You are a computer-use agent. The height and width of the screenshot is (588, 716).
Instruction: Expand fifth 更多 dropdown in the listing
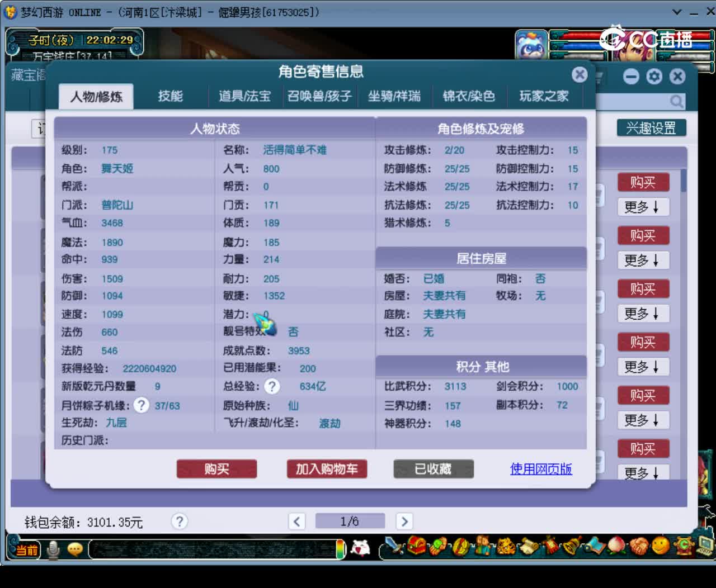[643, 420]
